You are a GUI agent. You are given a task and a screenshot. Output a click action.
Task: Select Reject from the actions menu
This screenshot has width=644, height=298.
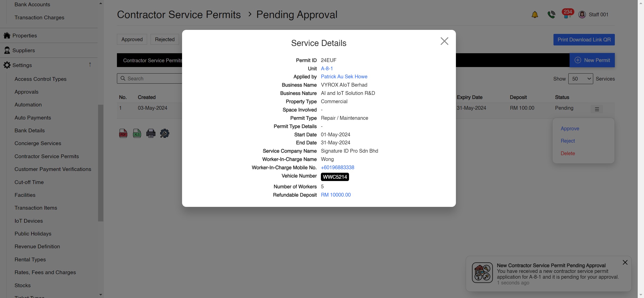[568, 141]
